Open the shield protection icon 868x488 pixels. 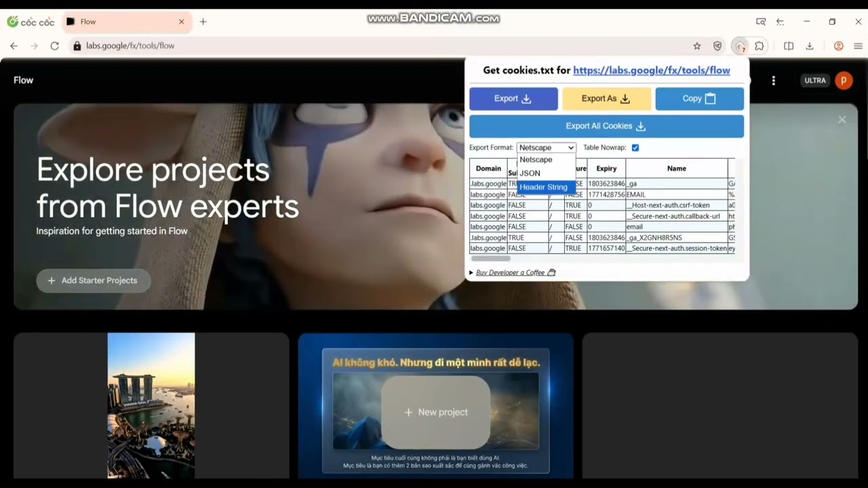(717, 46)
